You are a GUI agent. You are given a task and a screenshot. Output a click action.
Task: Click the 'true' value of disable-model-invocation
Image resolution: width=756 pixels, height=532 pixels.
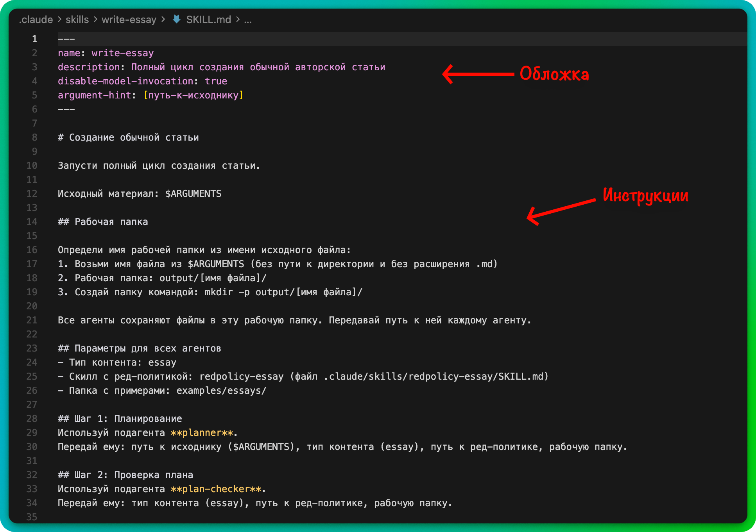tap(216, 81)
